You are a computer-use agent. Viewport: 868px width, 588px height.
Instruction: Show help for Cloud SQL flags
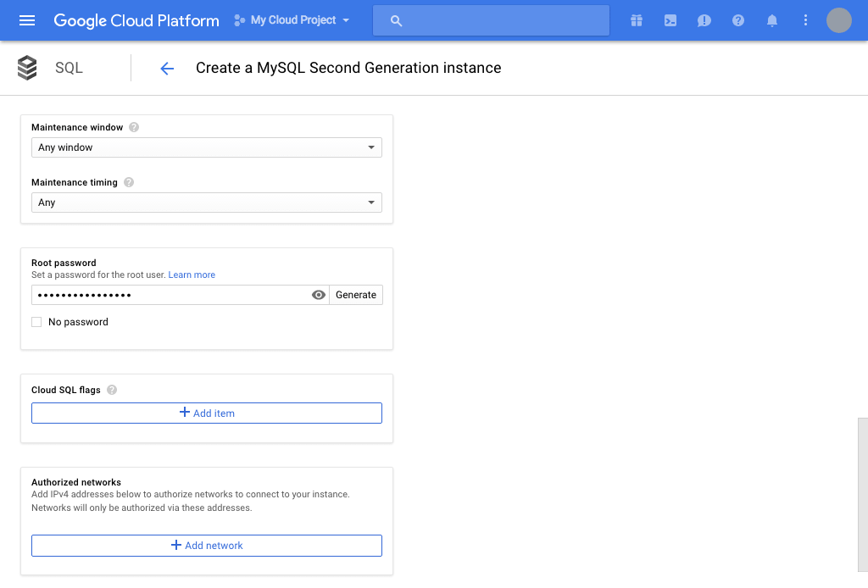pyautogui.click(x=112, y=390)
